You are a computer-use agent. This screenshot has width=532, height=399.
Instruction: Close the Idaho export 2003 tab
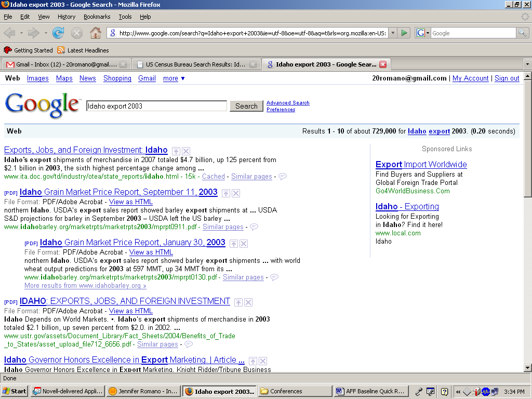[x=383, y=64]
